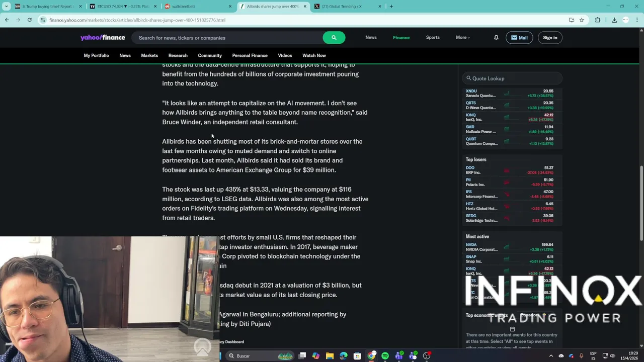Open the Most active heading link
Screen dimensions: 644x362
(477, 236)
